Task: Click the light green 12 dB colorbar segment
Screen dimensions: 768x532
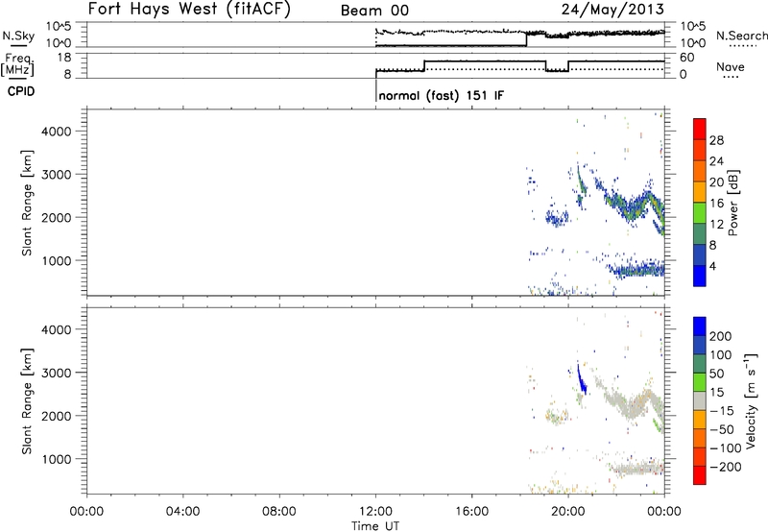Action: [x=700, y=213]
